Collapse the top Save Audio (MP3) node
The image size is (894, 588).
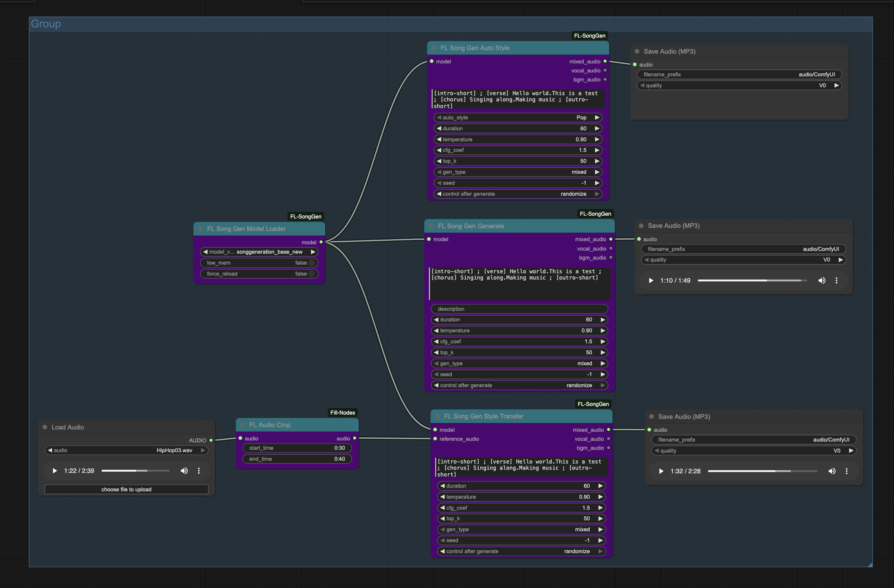pyautogui.click(x=637, y=51)
